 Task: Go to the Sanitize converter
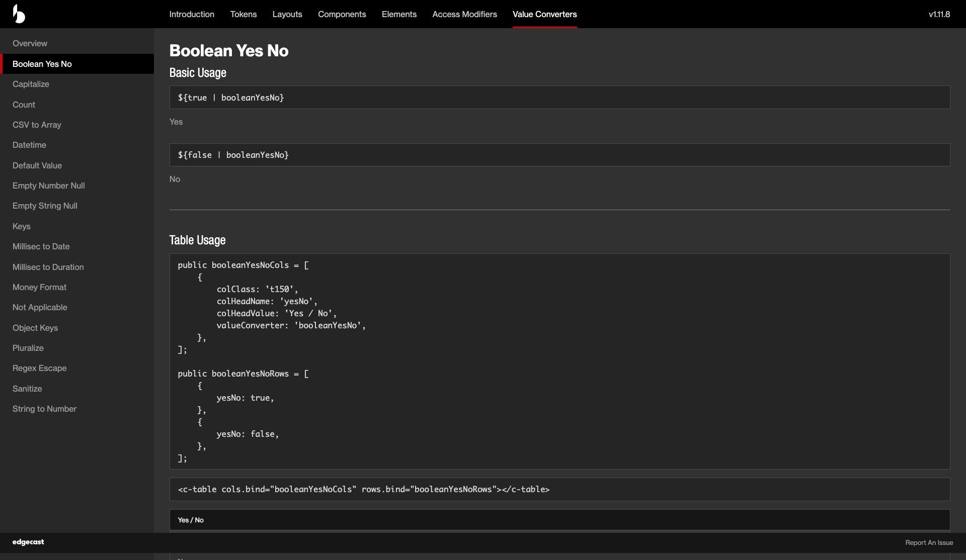click(77, 389)
